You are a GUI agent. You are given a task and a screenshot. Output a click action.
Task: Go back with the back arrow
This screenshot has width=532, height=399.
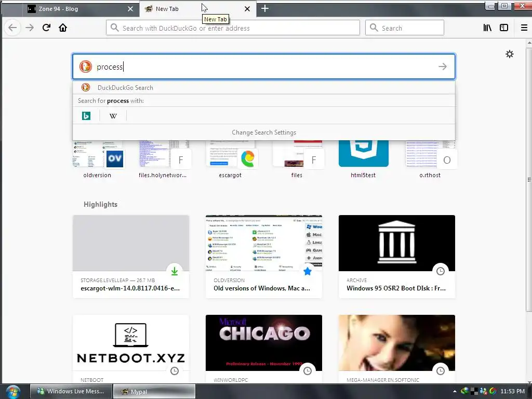(12, 28)
